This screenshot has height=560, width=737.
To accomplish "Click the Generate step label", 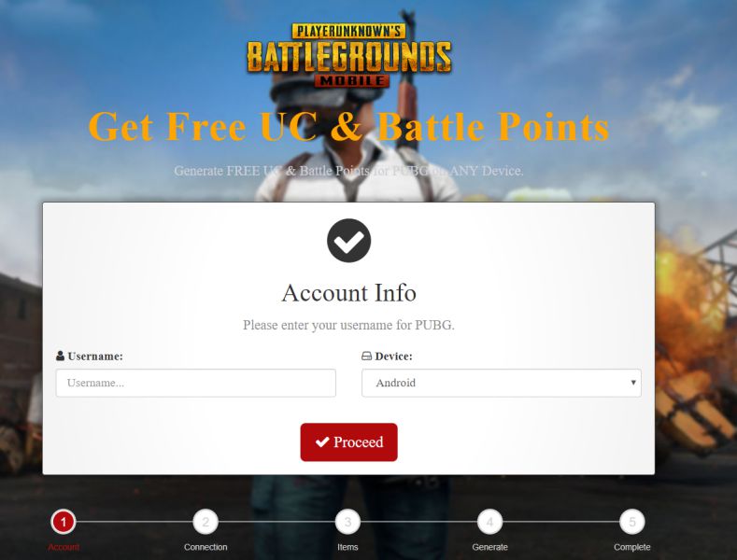I will [489, 547].
